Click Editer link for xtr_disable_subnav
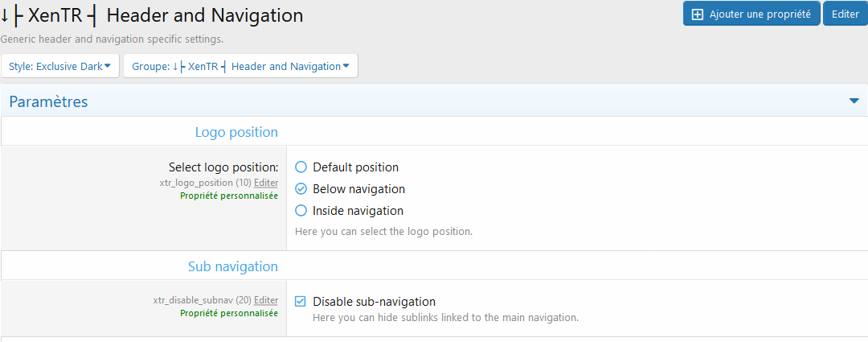Viewport: 868px width, 342px height. [x=266, y=300]
